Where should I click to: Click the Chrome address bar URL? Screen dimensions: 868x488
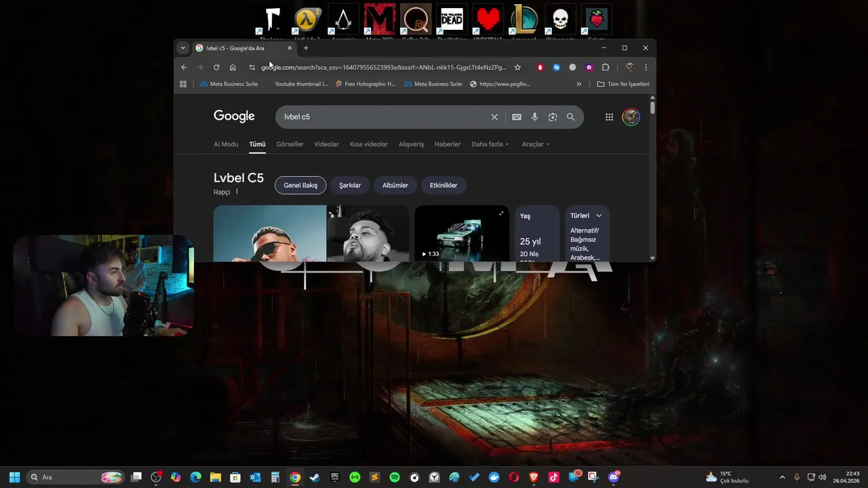384,67
